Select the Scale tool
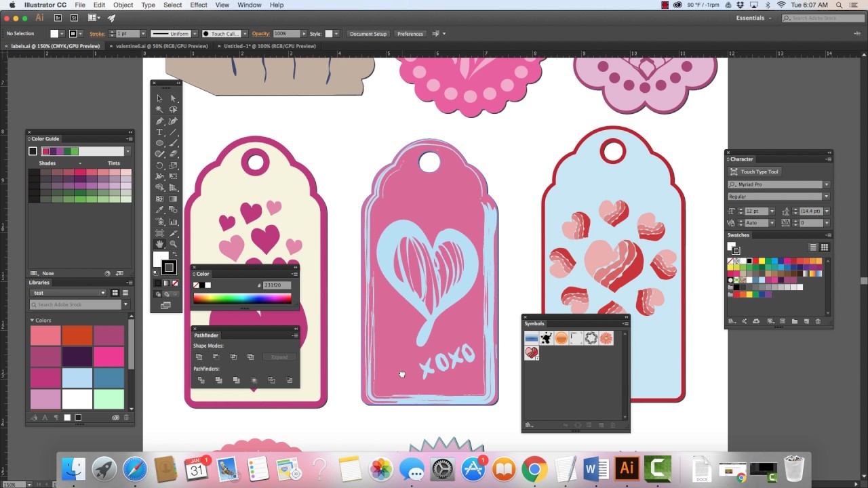Image resolution: width=868 pixels, height=488 pixels. coord(173,165)
